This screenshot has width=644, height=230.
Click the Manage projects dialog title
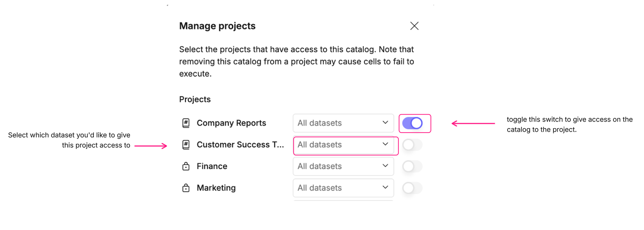[x=217, y=26]
